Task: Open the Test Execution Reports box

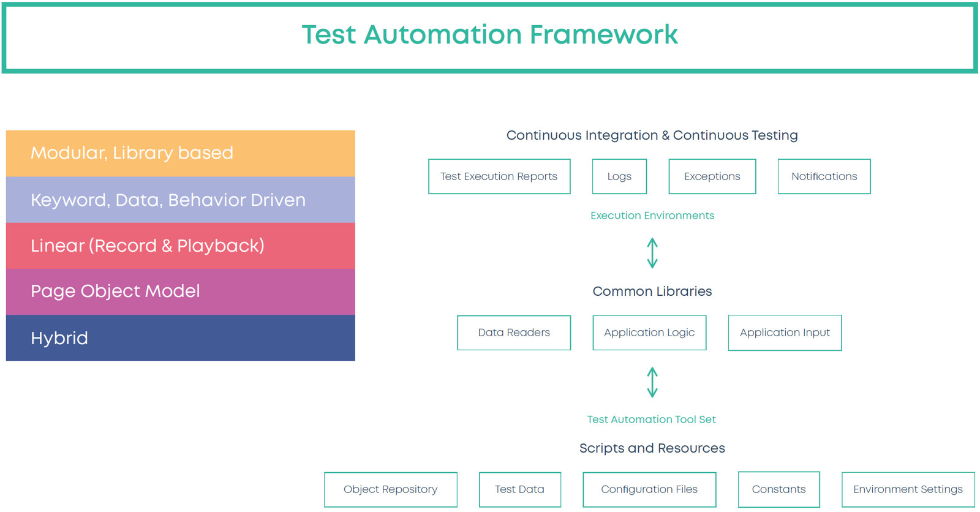Action: pos(499,176)
